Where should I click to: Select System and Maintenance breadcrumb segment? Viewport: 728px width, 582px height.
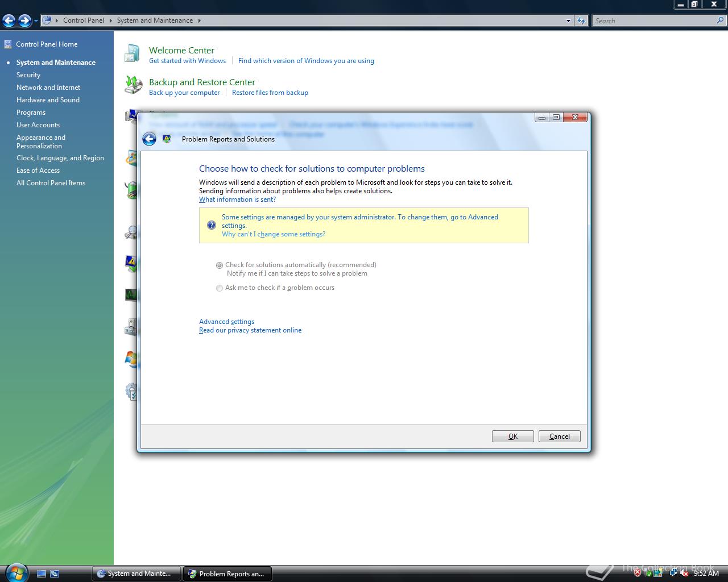click(x=155, y=20)
